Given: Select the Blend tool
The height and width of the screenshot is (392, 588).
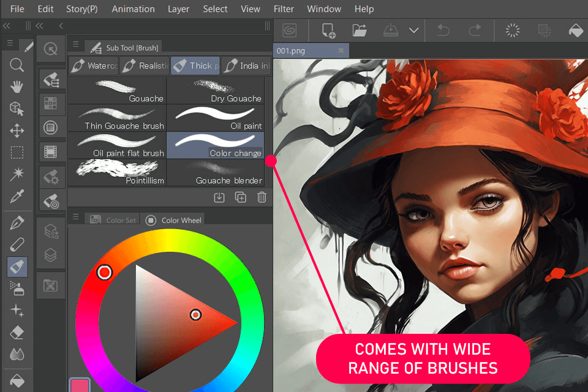Looking at the screenshot, I should [x=17, y=354].
